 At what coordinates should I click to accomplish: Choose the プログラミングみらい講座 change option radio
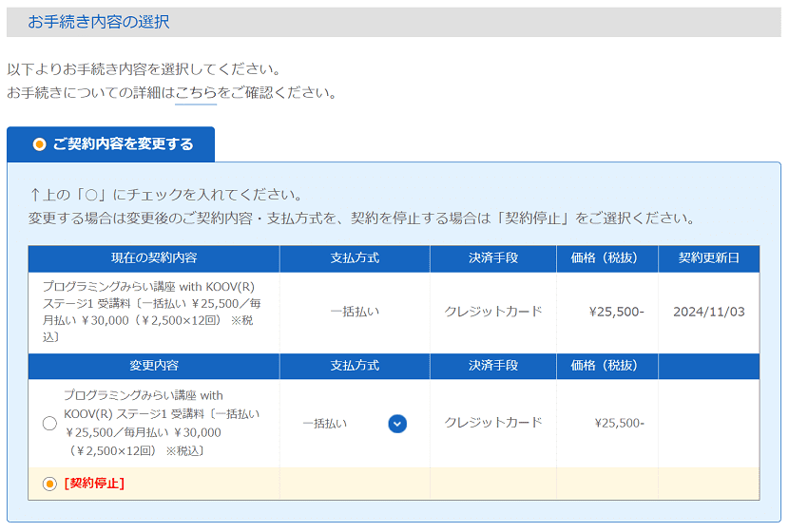tap(49, 424)
